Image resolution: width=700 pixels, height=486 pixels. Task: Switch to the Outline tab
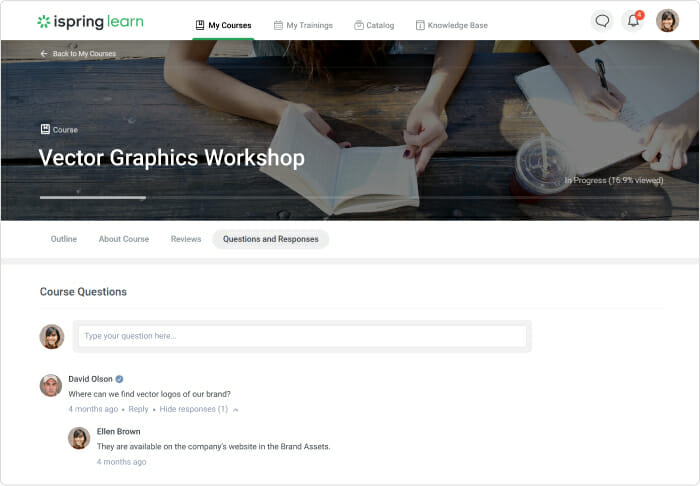point(64,239)
